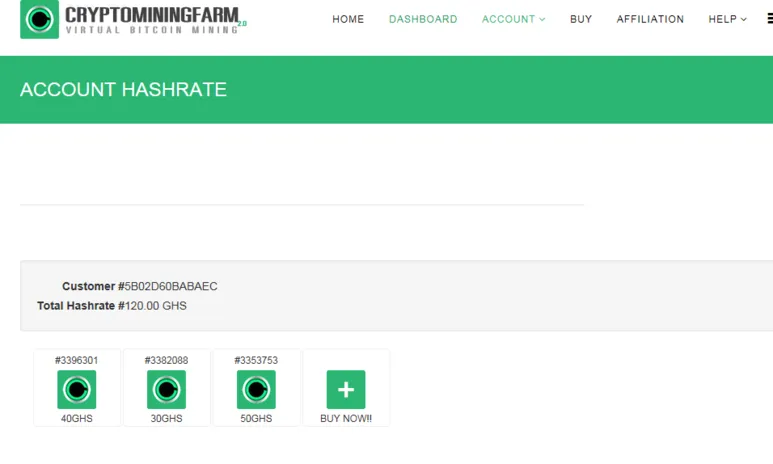The width and height of the screenshot is (773, 464).
Task: Click the CryptoMiningFarm logo icon
Action: pyautogui.click(x=39, y=19)
